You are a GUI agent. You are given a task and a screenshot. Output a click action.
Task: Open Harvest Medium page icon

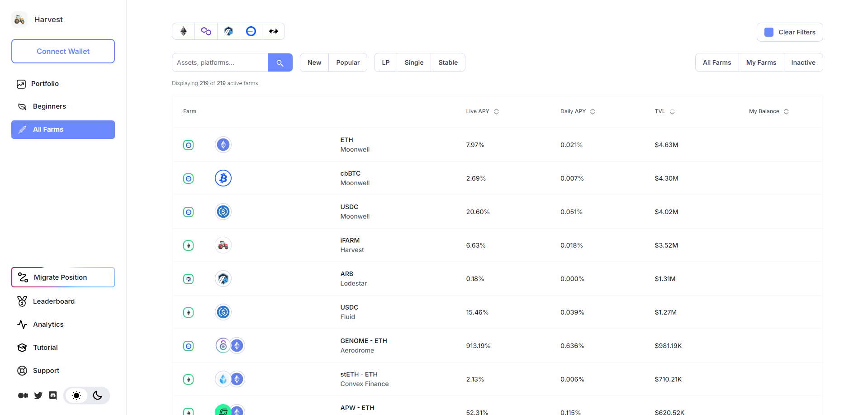pos(23,396)
